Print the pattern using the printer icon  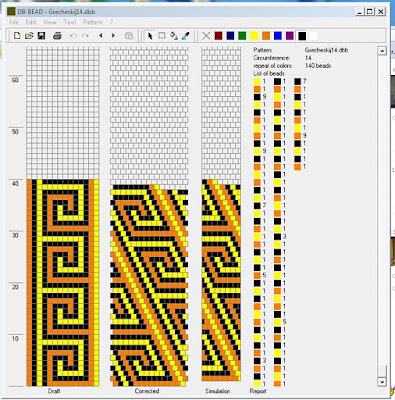57,36
